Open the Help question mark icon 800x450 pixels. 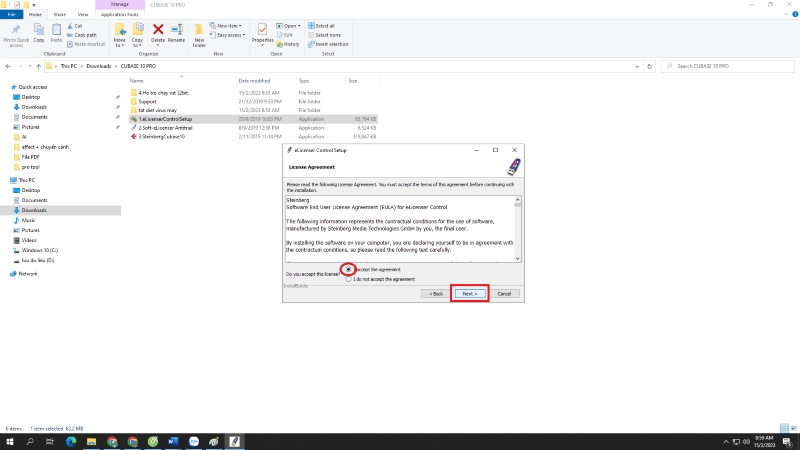pyautogui.click(x=795, y=14)
